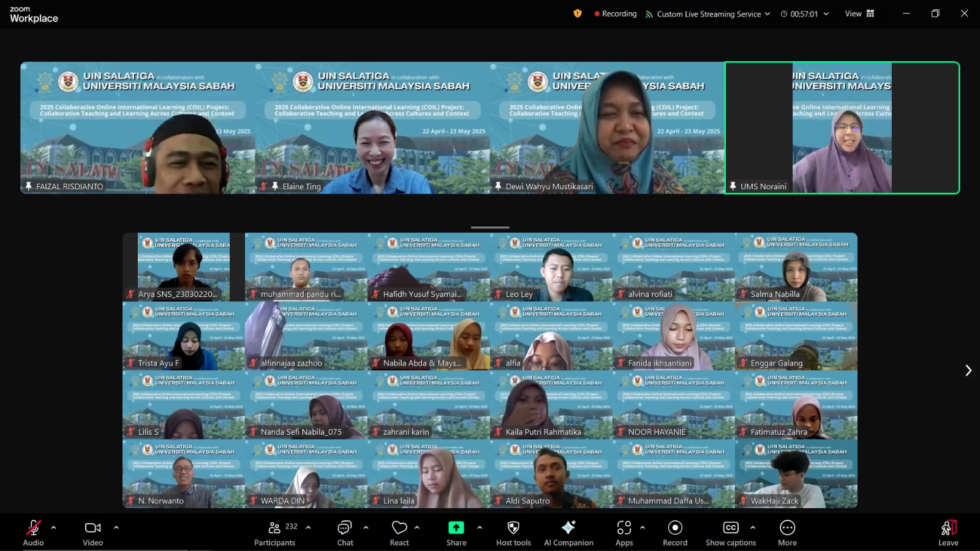This screenshot has height=551, width=980.
Task: Unmute microphone with Audio button
Action: pos(33,533)
